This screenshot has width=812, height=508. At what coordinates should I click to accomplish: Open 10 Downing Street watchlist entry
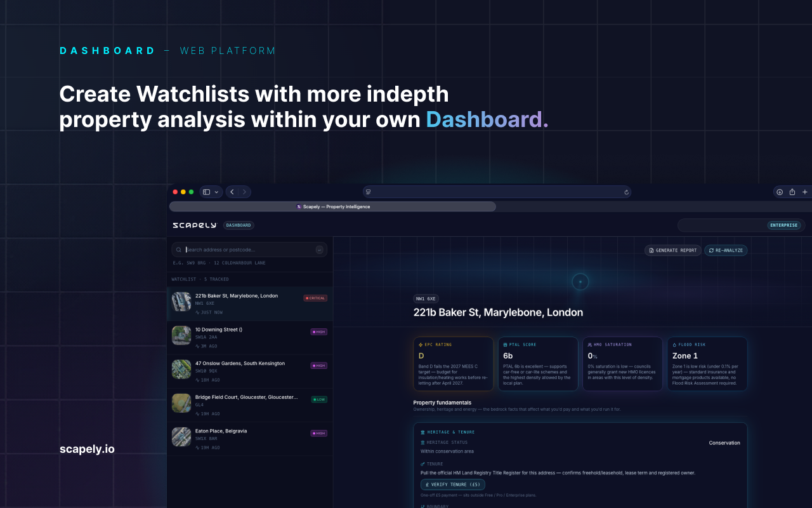tap(249, 337)
